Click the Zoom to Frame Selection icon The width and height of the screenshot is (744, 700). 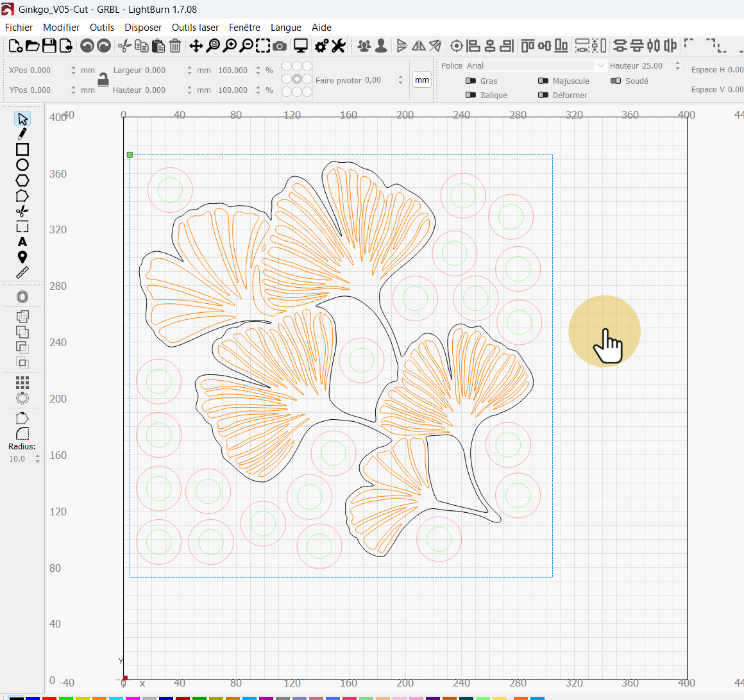(x=263, y=46)
